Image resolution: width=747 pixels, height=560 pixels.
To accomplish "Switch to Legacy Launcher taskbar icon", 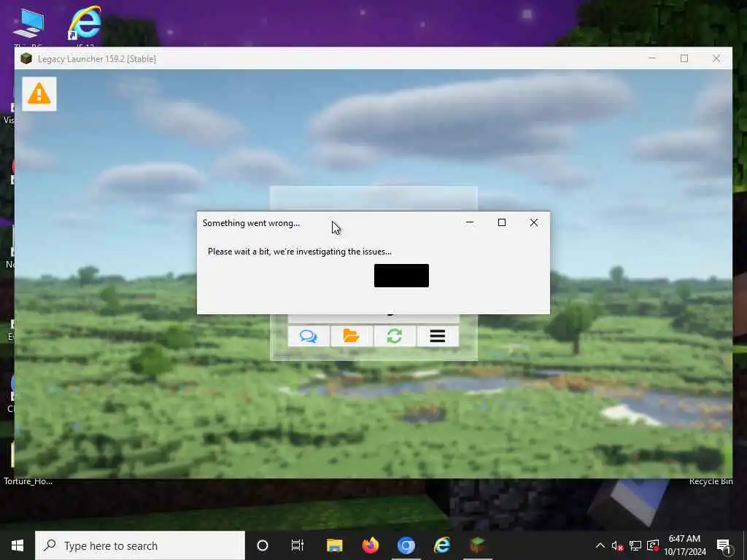I will (x=477, y=545).
